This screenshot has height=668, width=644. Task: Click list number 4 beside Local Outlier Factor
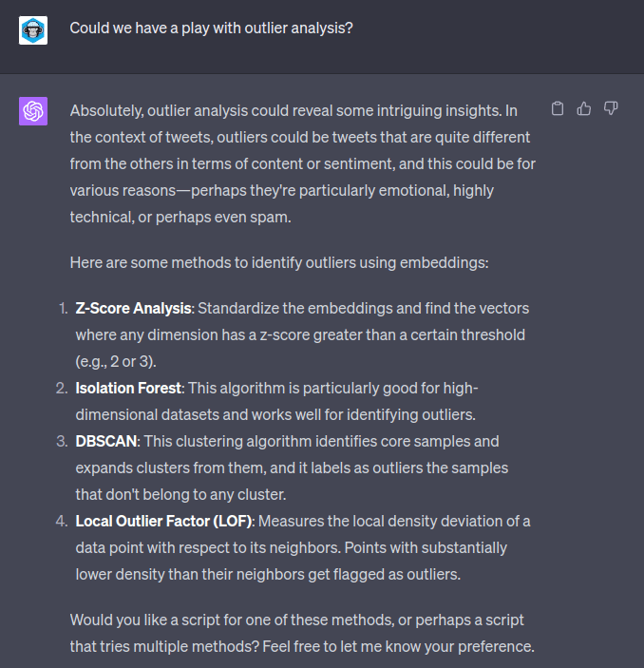click(x=61, y=522)
